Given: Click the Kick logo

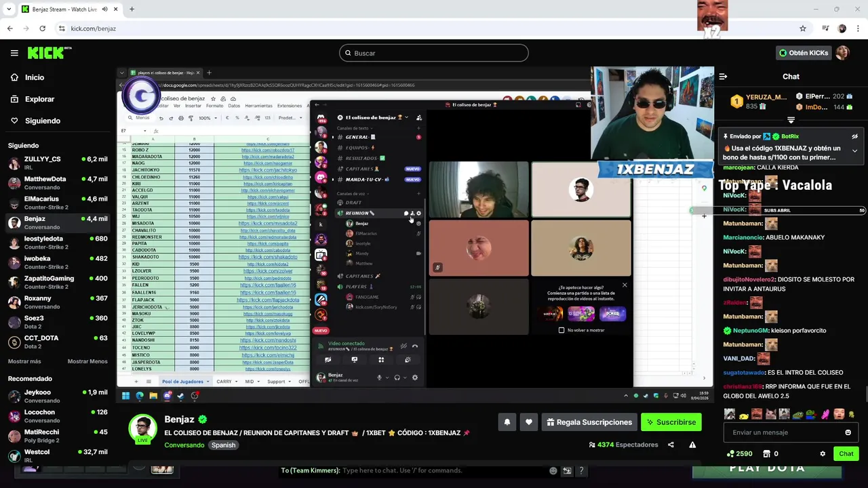Looking at the screenshot, I should click(50, 53).
